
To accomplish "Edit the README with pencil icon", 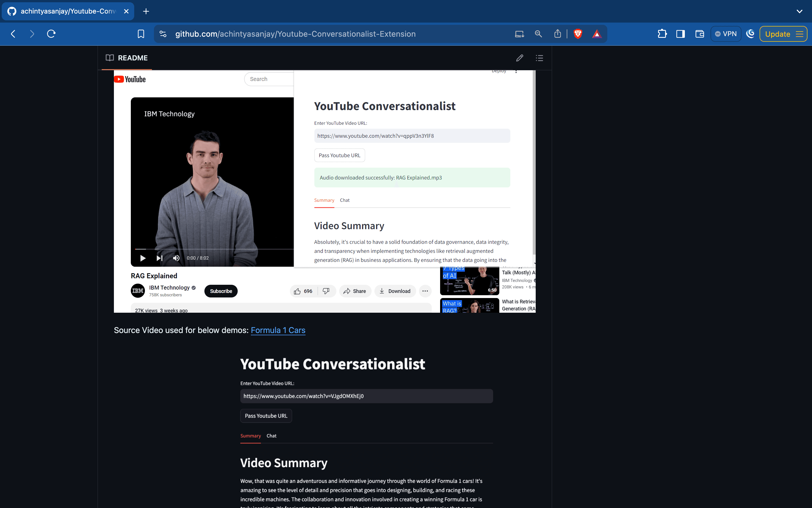I will 519,58.
